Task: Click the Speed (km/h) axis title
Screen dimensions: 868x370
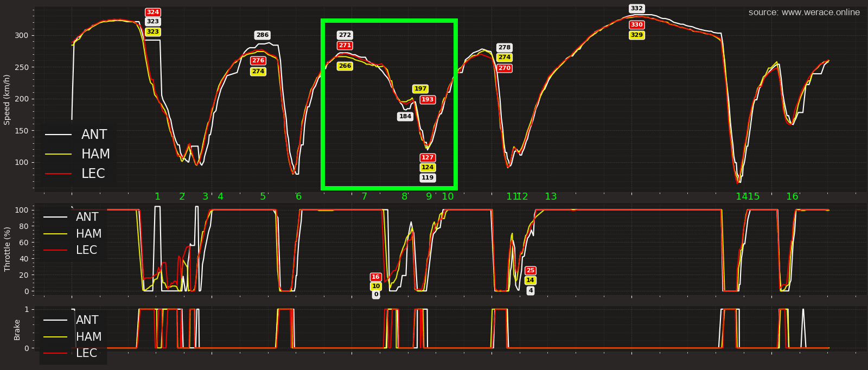Action: [x=7, y=100]
